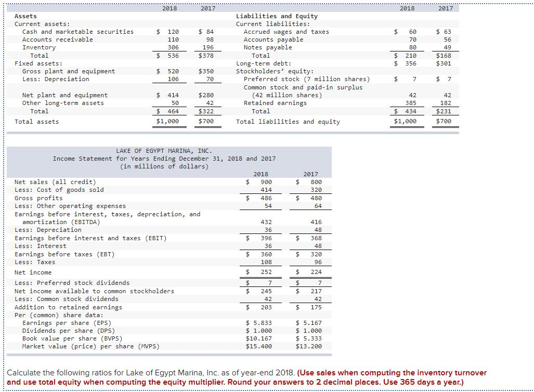The image size is (534, 392).
Task: Click the 'Stockholders' equity:' subheading
Action: pos(275,71)
